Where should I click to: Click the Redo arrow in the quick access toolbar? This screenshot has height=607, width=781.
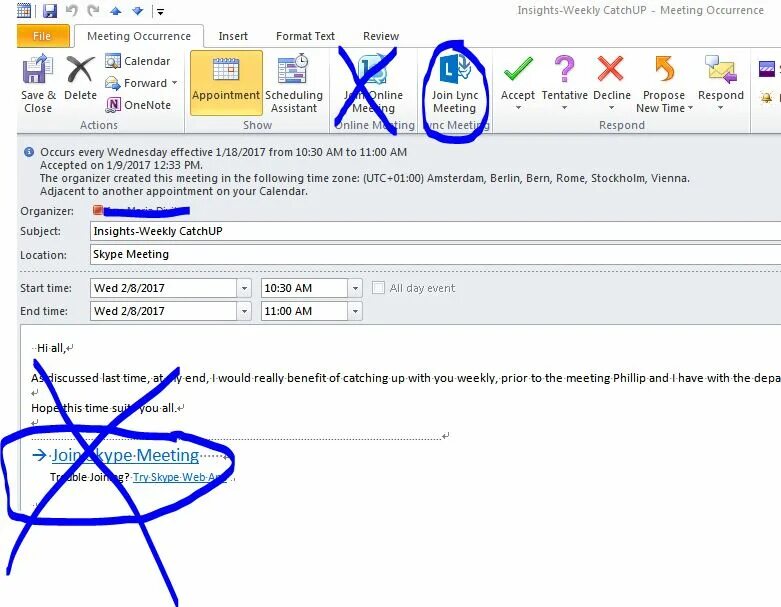click(x=93, y=10)
